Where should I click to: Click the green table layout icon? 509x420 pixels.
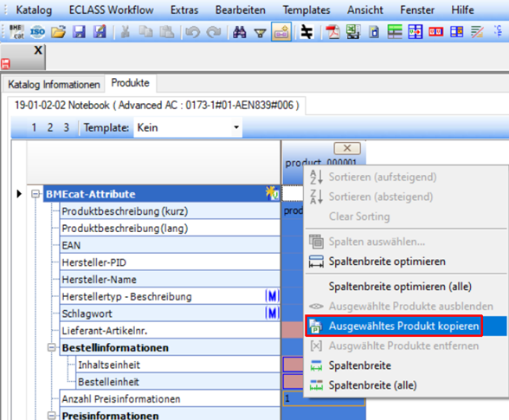(395, 32)
